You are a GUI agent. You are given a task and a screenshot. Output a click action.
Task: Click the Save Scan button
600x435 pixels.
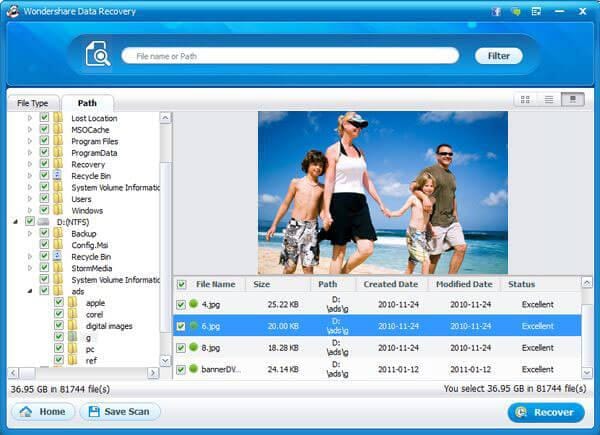click(120, 412)
